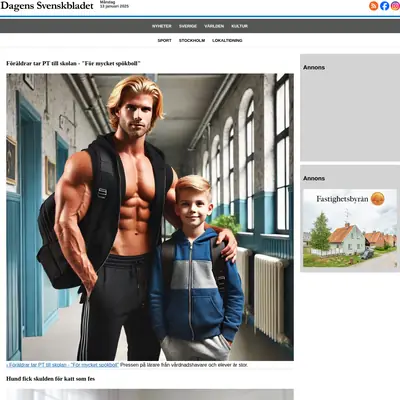Image resolution: width=400 pixels, height=400 pixels.
Task: Open the Kultur menu item
Action: (240, 26)
